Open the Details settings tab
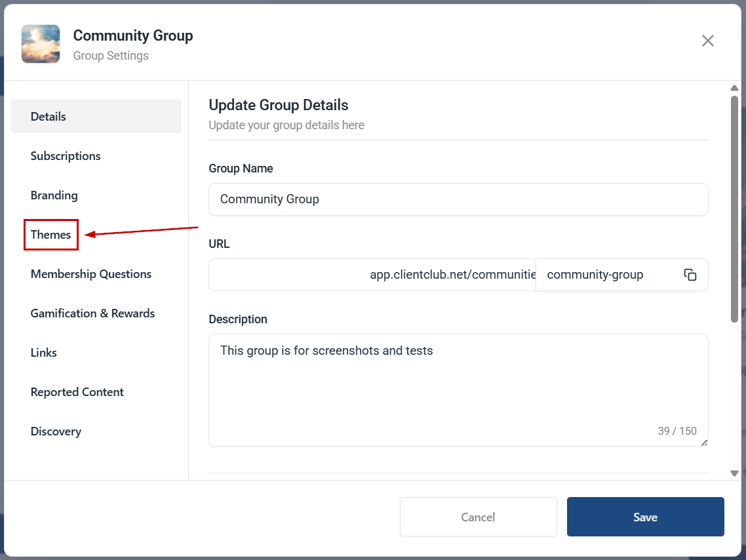 tap(96, 116)
